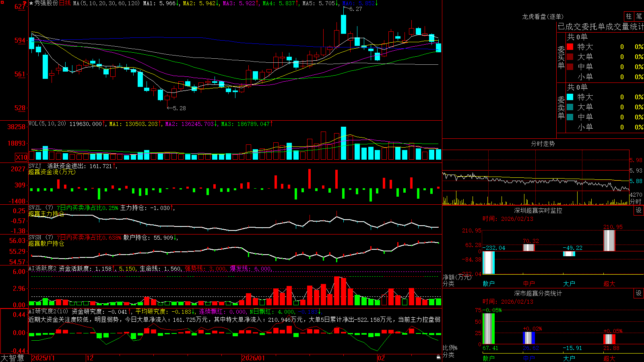Select the 超大 category under 深圳超赢实时监控
Image resolution: width=644 pixels, height=362 pixels.
pyautogui.click(x=609, y=284)
